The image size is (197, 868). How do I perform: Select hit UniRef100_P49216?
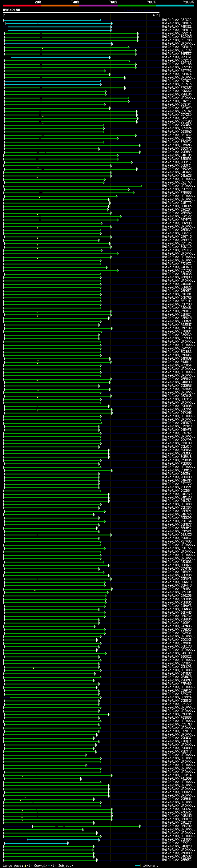[x=177, y=118]
